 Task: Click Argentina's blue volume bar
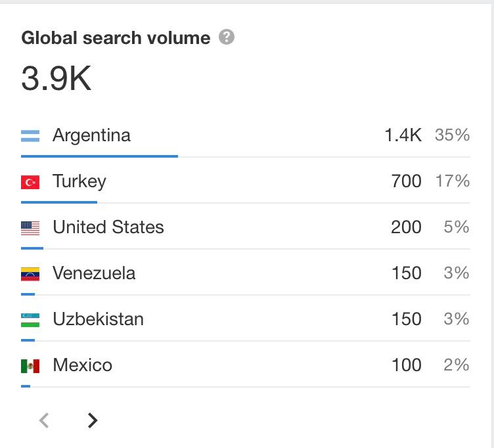coord(100,156)
